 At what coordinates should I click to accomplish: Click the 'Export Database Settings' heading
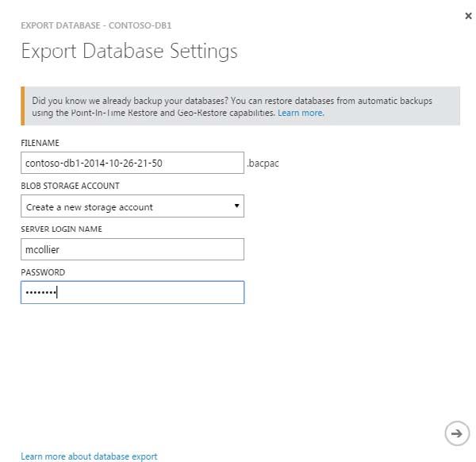tap(129, 52)
